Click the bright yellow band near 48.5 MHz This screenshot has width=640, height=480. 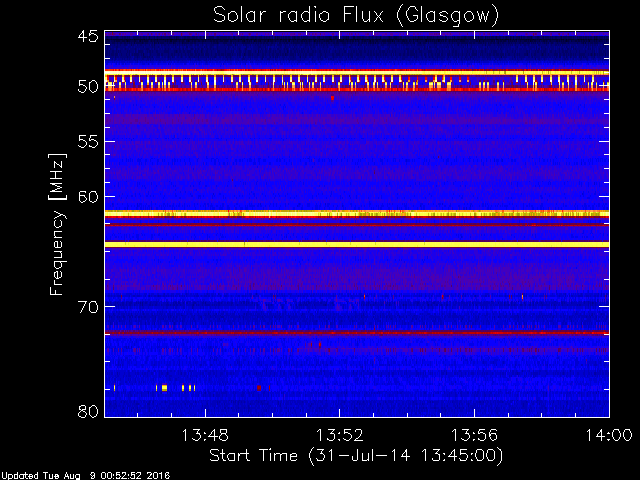point(357,73)
